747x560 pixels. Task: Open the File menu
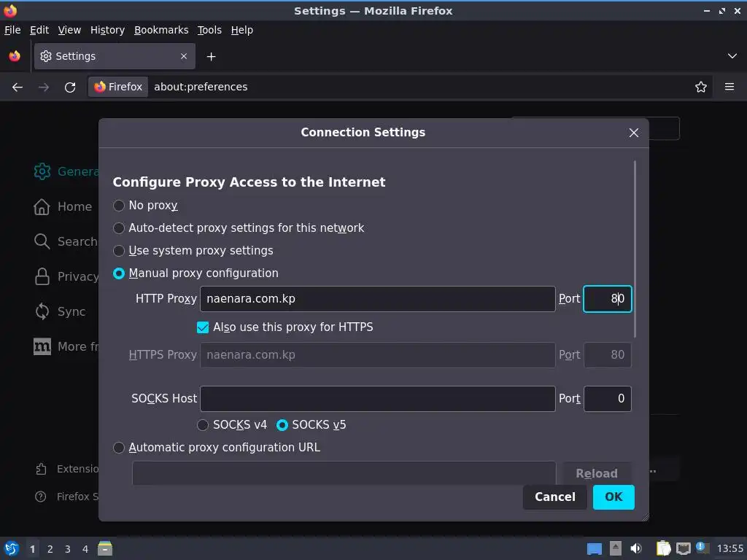pyautogui.click(x=12, y=30)
